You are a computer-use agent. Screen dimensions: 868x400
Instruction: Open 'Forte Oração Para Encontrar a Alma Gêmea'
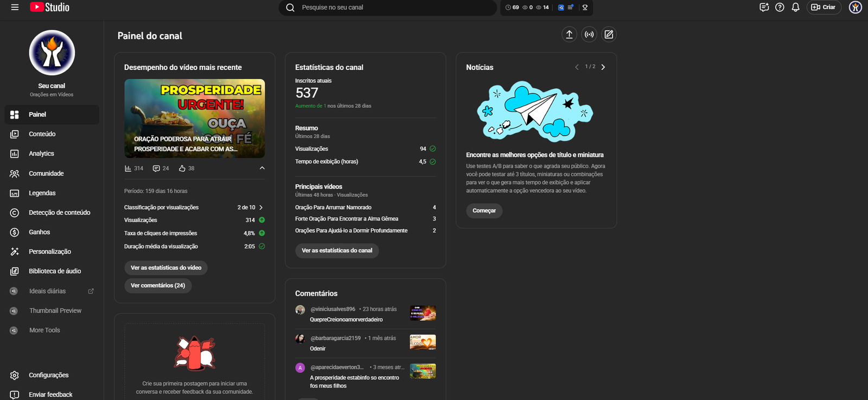pos(347,219)
